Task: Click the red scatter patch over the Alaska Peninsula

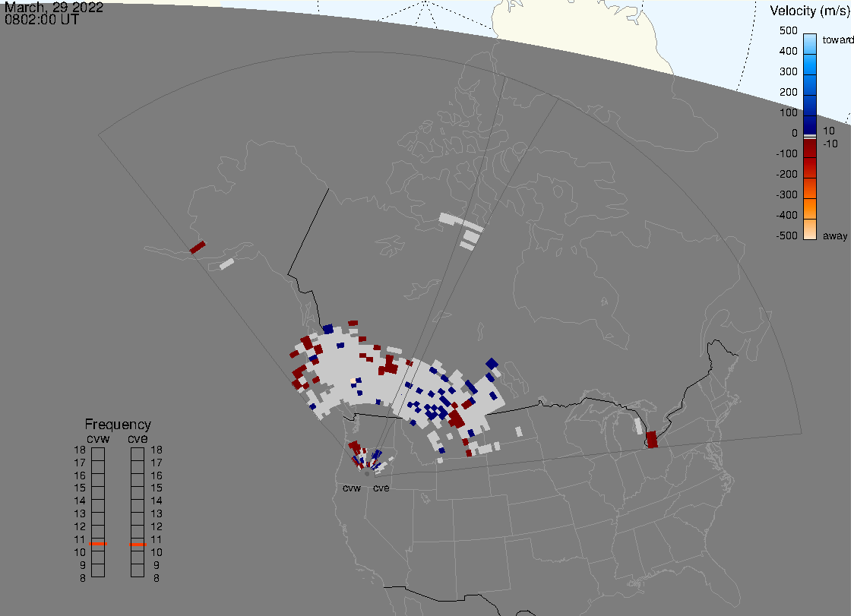Action: coord(198,248)
